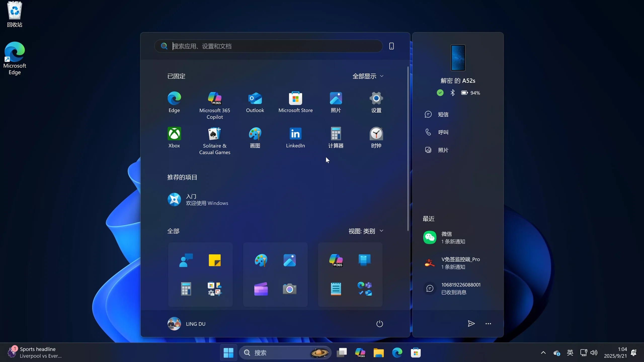Click the power button in the Start menu
The height and width of the screenshot is (362, 644).
click(x=379, y=324)
